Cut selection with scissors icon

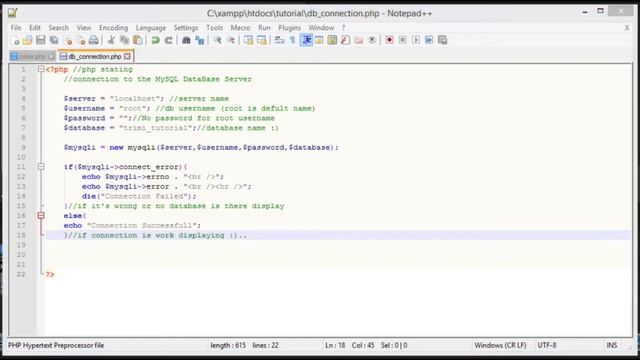click(x=111, y=40)
